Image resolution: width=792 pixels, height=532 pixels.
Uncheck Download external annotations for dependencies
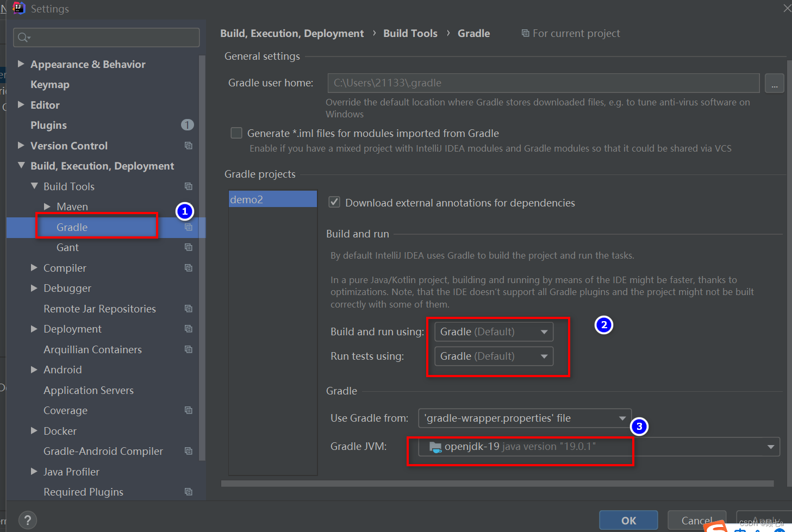click(x=335, y=202)
